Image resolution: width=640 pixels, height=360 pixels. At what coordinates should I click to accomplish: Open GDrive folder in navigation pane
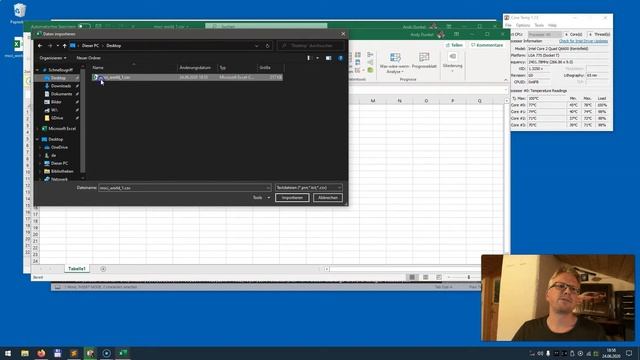57,118
